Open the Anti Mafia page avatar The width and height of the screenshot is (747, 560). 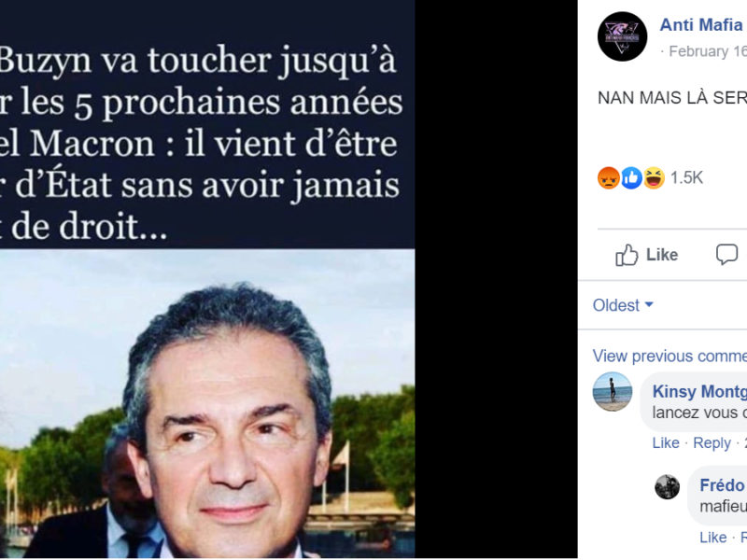(x=622, y=36)
